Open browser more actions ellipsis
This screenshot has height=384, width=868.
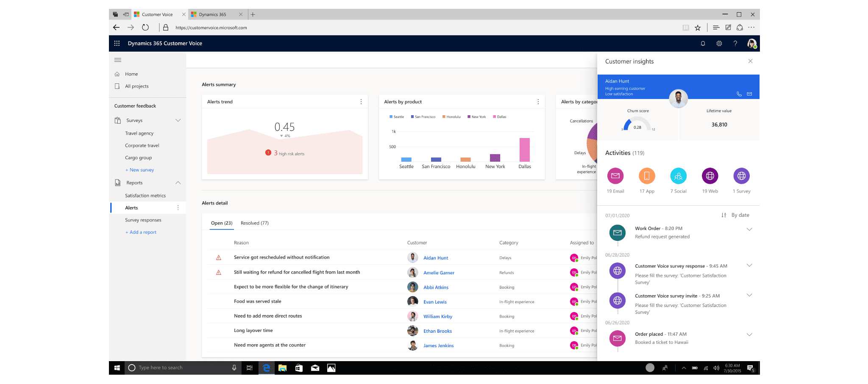(x=751, y=28)
